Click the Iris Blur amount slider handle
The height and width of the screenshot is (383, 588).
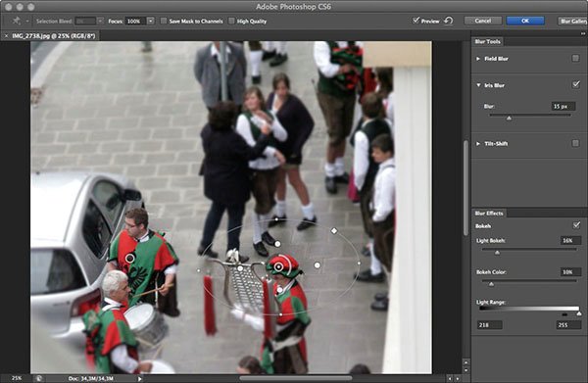click(x=509, y=119)
